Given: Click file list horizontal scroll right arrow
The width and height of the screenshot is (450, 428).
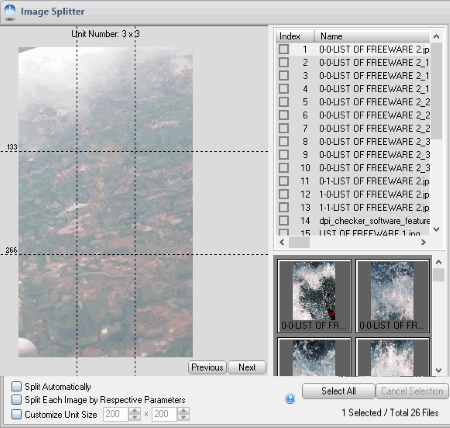Looking at the screenshot, I should click(x=424, y=242).
